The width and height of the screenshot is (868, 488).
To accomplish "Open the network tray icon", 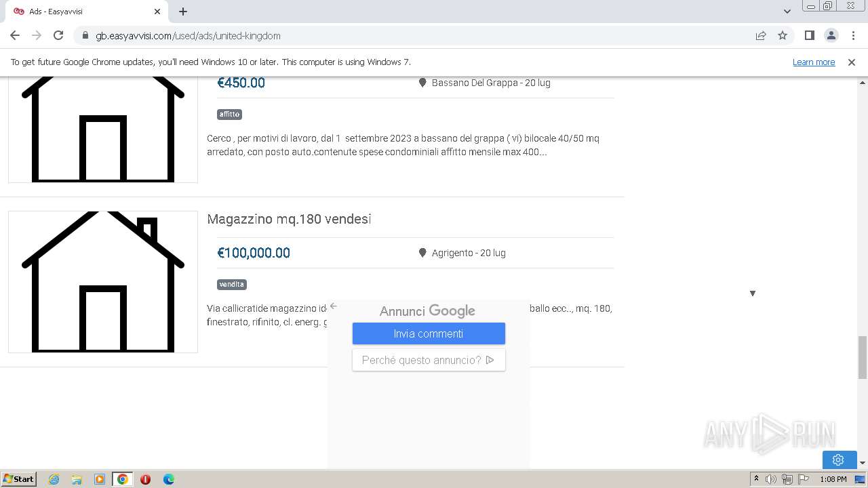I will click(x=787, y=479).
